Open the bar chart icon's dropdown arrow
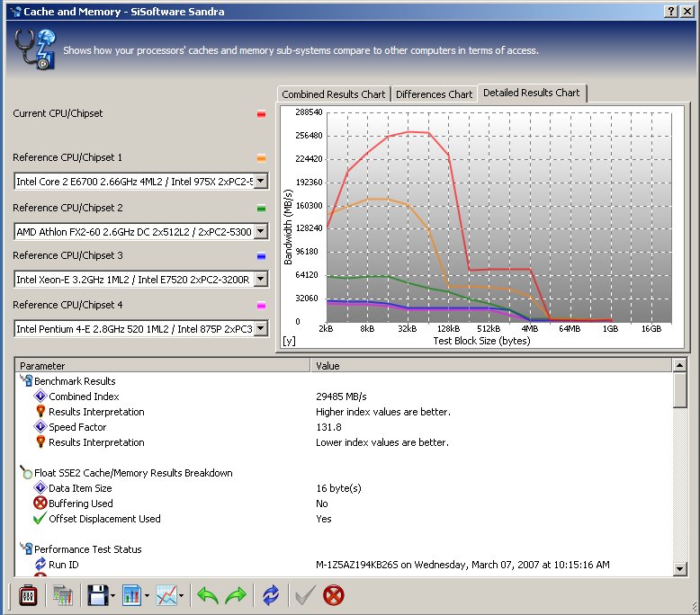Image resolution: width=700 pixels, height=615 pixels. point(148,595)
